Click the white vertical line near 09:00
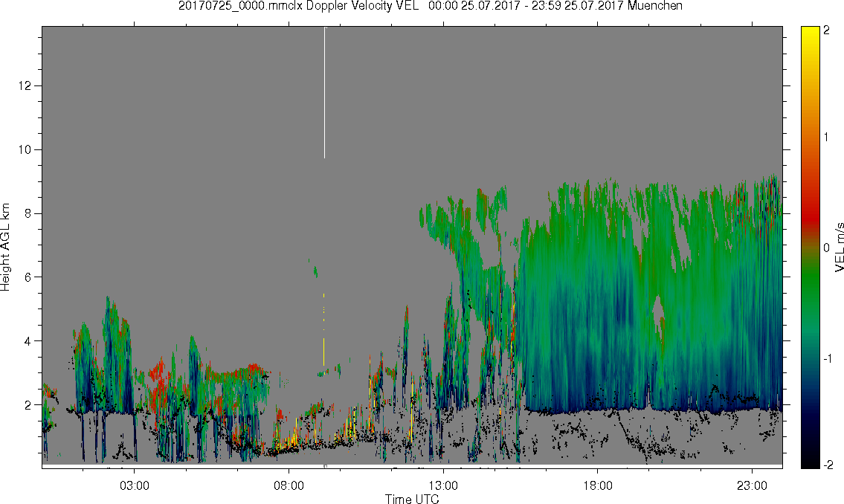The width and height of the screenshot is (844, 504). pos(324,92)
